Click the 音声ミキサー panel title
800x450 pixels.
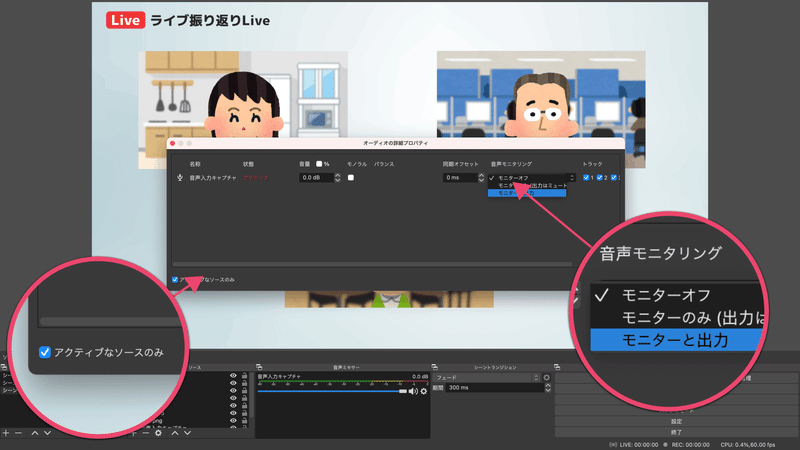click(x=346, y=367)
